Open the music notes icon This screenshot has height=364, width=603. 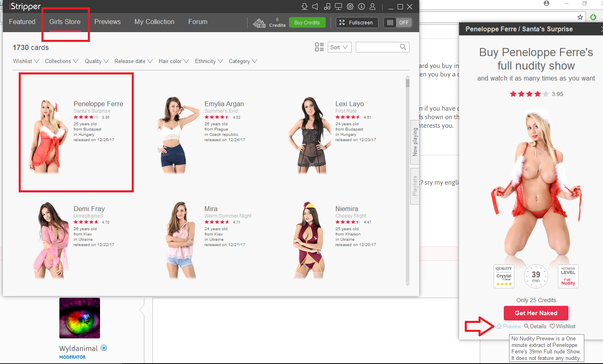point(327,7)
